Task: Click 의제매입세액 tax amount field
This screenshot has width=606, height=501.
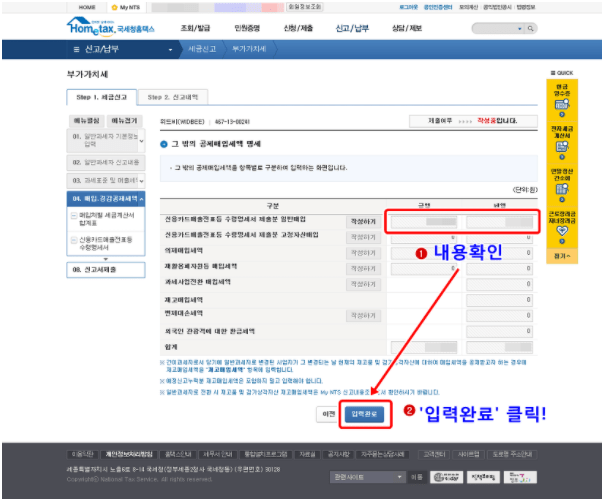Action: click(499, 253)
